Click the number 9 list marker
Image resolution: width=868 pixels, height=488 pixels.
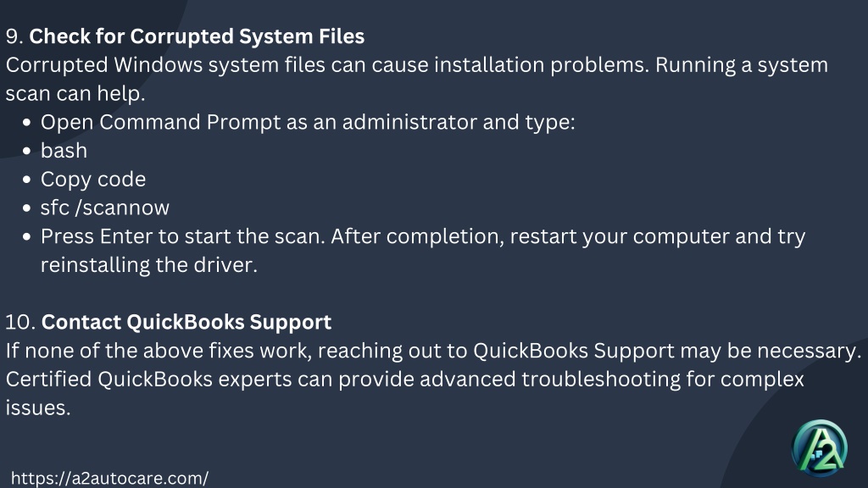click(x=14, y=37)
